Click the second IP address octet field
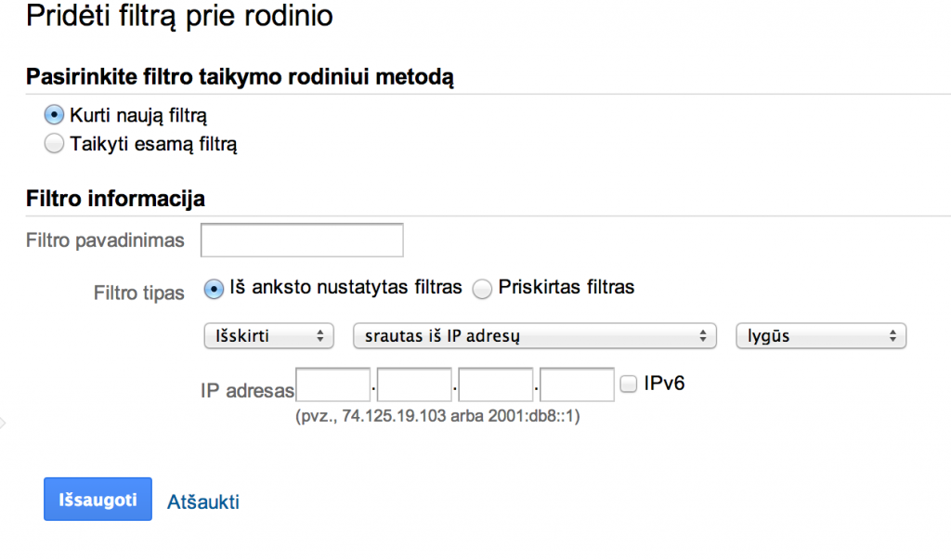Screen dimensions: 951x560 coord(414,384)
